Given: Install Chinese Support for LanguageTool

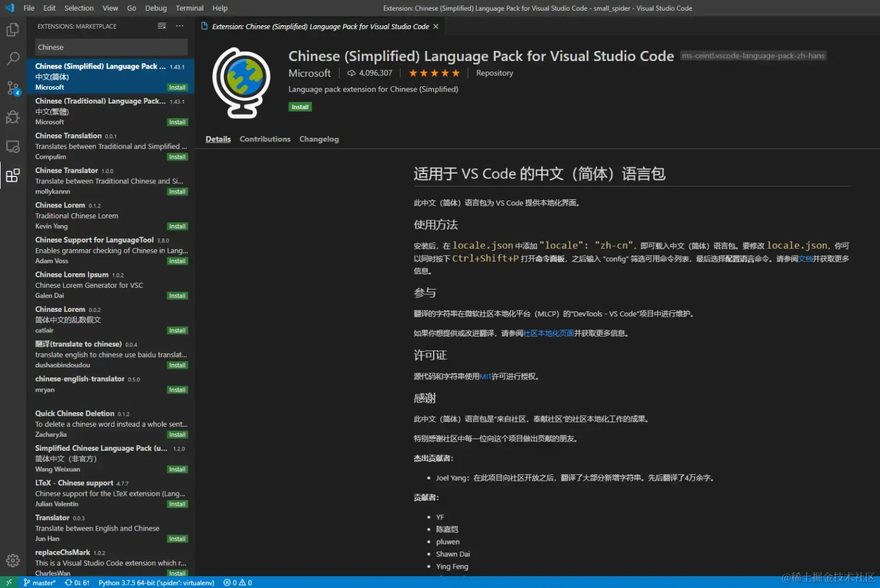Looking at the screenshot, I should [177, 261].
